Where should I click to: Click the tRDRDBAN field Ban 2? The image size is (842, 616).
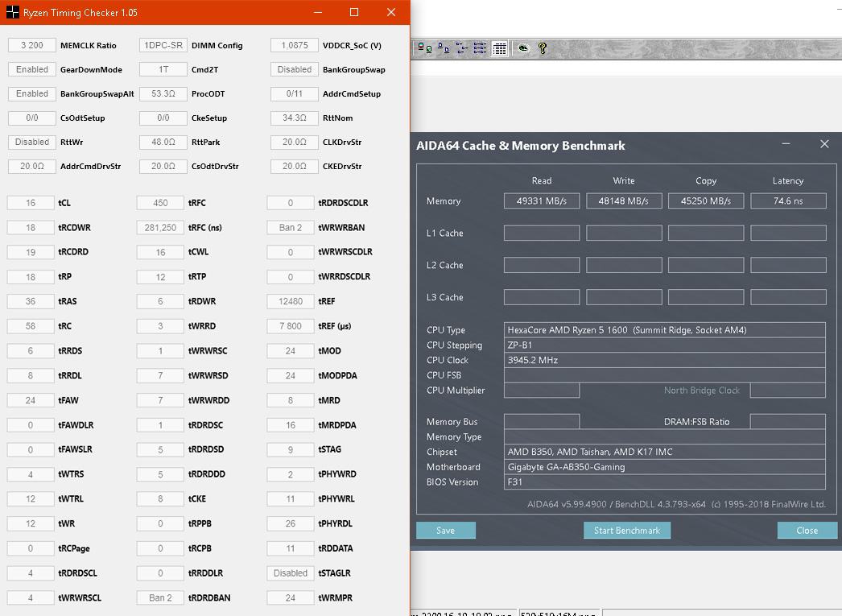click(x=160, y=597)
